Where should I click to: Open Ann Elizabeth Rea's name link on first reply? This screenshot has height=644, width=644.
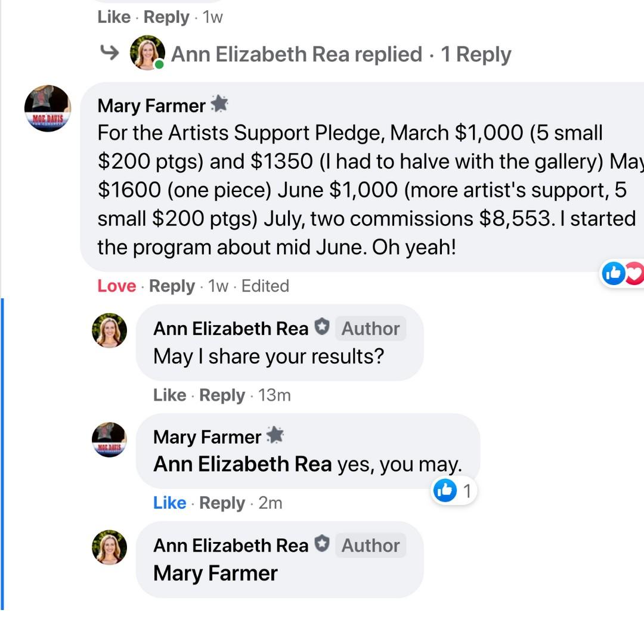231,328
